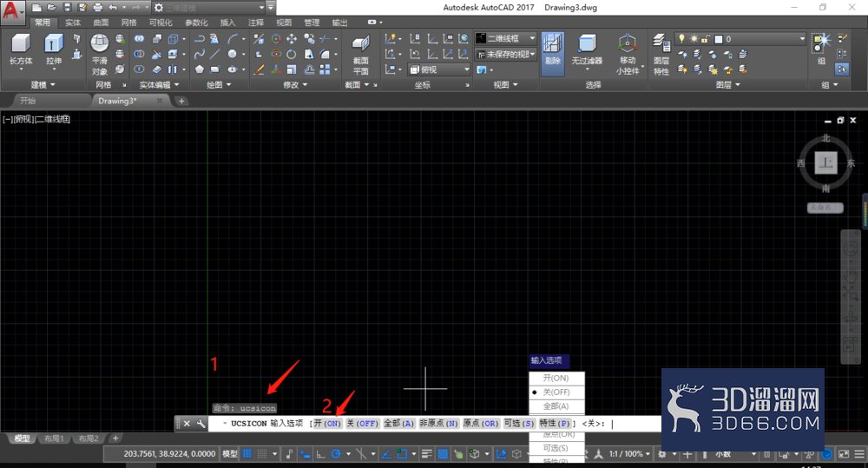The height and width of the screenshot is (468, 868).
Task: Open the Annotate (注释) ribbon tab
Action: coord(256,23)
